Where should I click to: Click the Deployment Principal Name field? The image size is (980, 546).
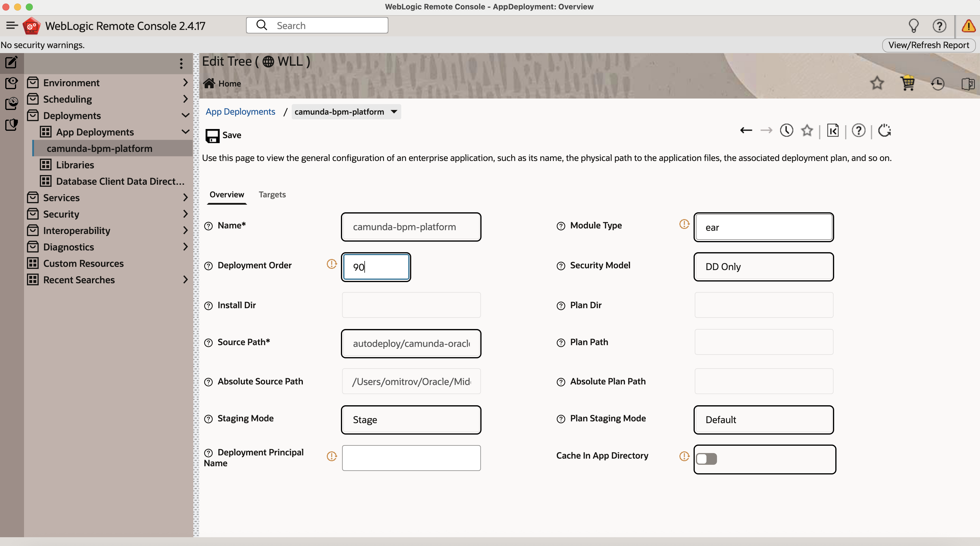coord(411,458)
